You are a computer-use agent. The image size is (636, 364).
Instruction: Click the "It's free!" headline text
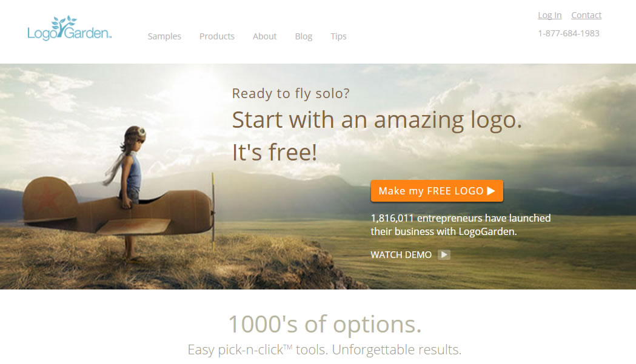pos(274,153)
